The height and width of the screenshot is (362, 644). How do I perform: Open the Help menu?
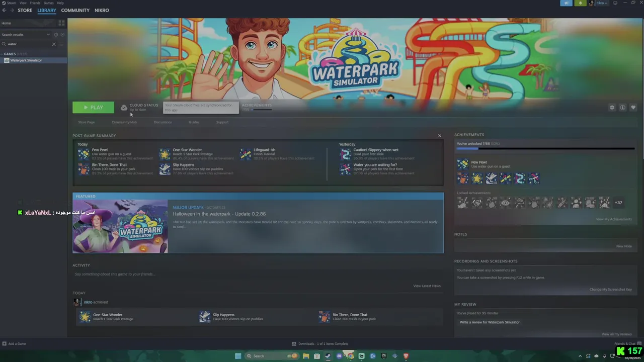point(60,3)
